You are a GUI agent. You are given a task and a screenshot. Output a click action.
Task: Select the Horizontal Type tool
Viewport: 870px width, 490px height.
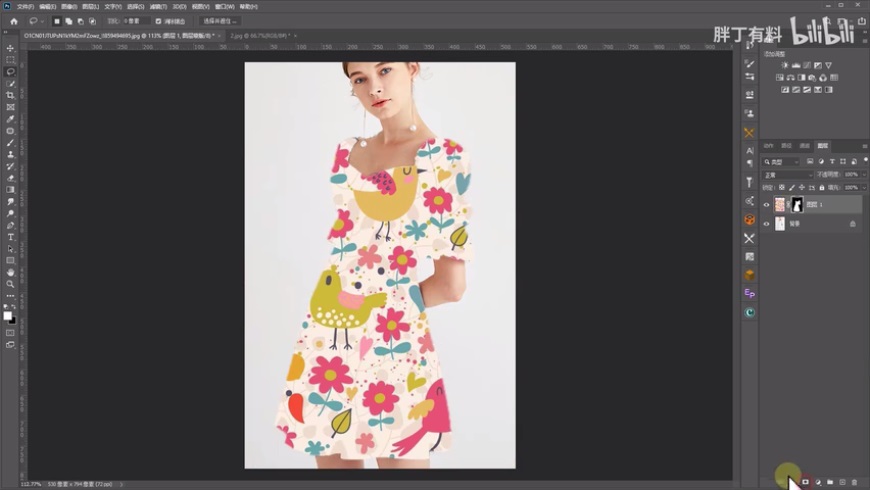(10, 237)
